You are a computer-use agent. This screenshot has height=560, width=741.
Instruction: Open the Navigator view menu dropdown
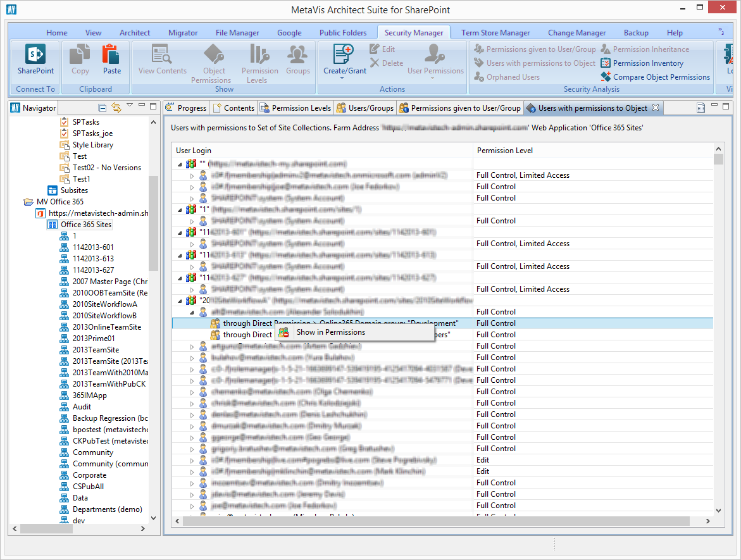pos(130,106)
